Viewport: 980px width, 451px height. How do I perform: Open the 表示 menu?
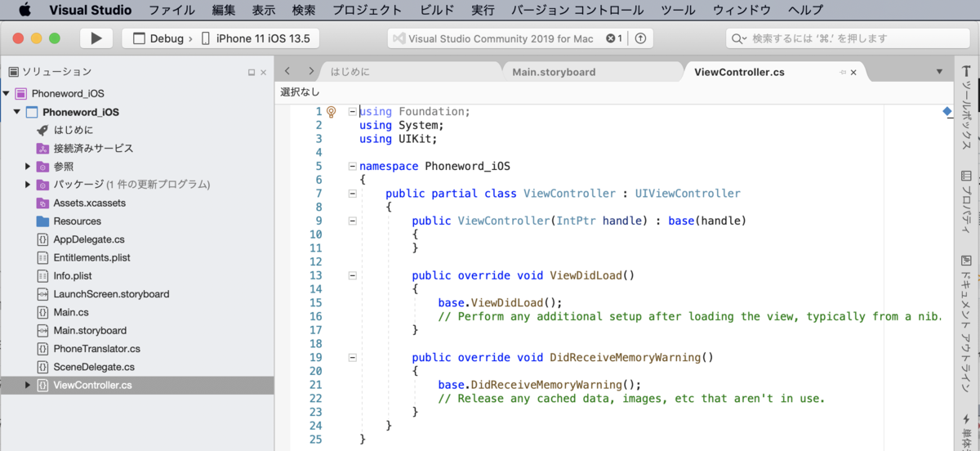[263, 10]
